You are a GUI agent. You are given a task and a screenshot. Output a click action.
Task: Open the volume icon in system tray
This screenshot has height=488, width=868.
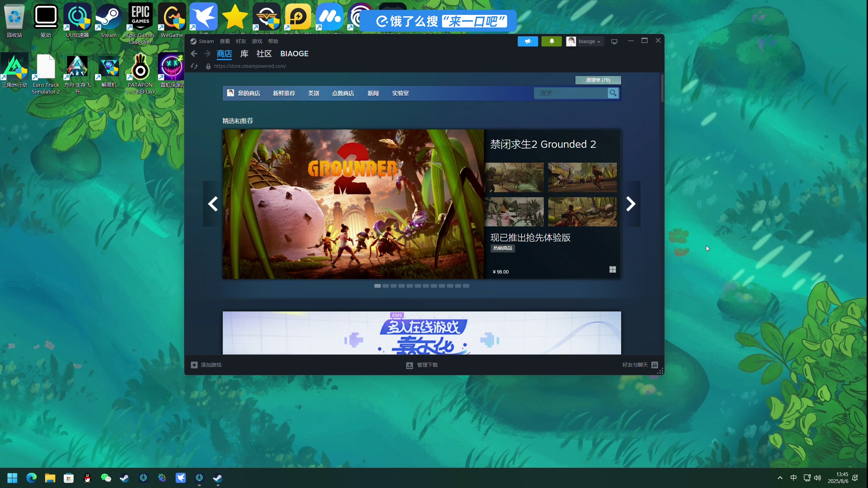tap(817, 478)
